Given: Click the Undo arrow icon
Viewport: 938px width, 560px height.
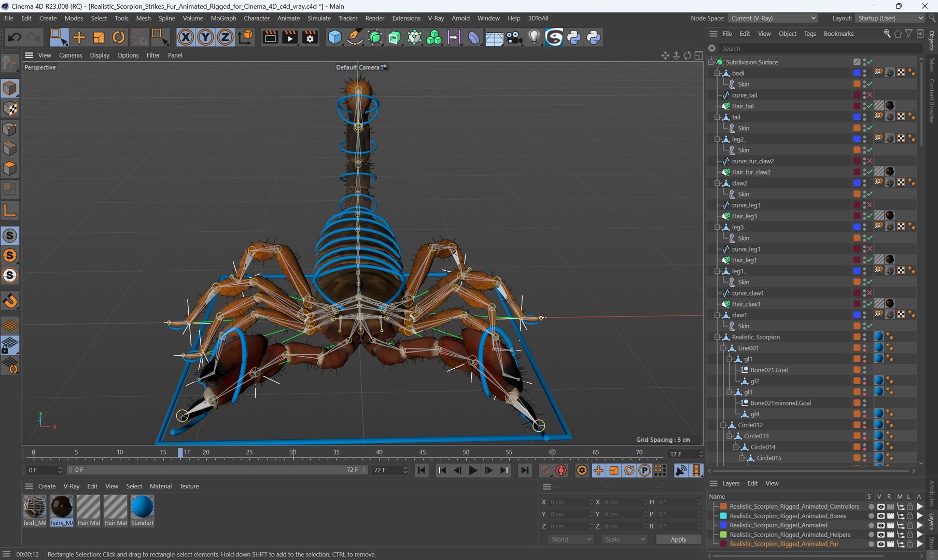Looking at the screenshot, I should point(15,37).
